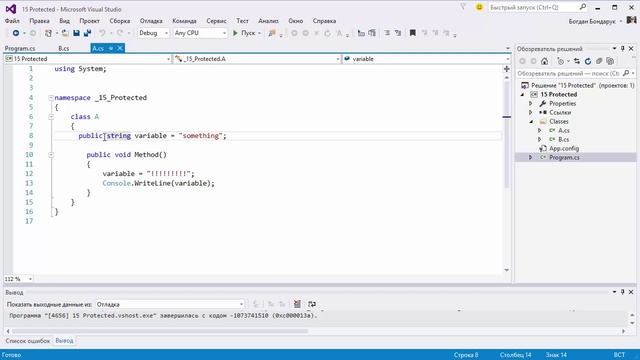Click Sync with Active Document icon
This screenshot has height=360, width=640.
pyautogui.click(x=577, y=61)
